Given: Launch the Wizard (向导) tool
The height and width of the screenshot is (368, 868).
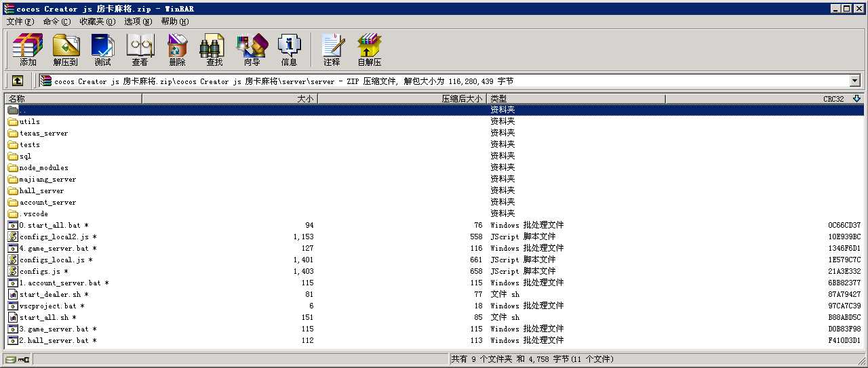Looking at the screenshot, I should pyautogui.click(x=252, y=49).
